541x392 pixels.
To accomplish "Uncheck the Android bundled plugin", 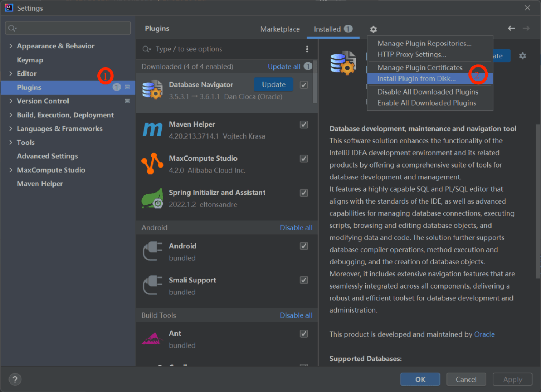I will [304, 246].
